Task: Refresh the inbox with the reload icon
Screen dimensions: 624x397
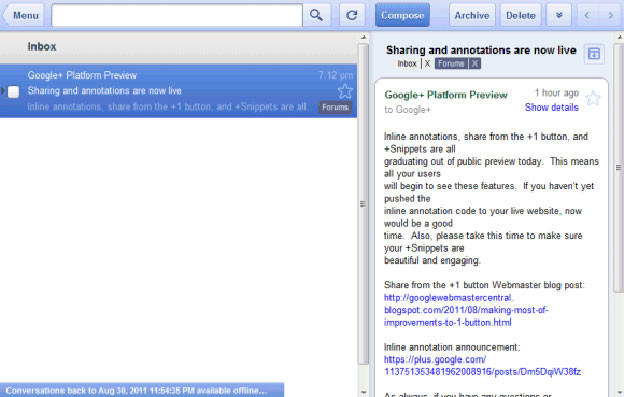Action: (x=352, y=16)
